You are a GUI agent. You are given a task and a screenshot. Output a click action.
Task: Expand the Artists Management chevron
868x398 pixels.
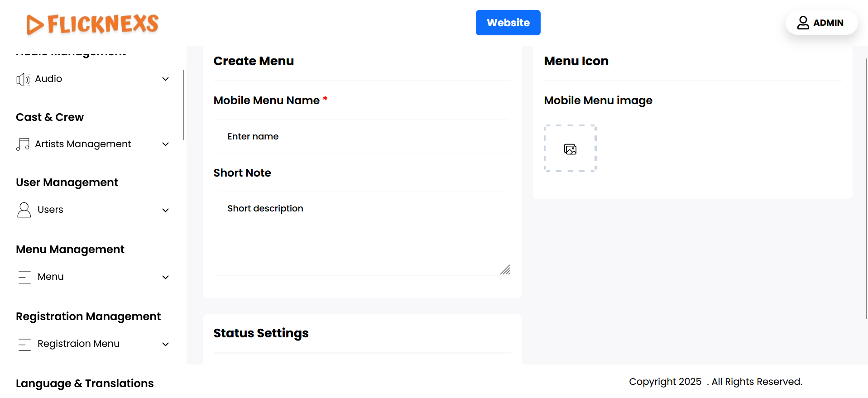pos(166,144)
